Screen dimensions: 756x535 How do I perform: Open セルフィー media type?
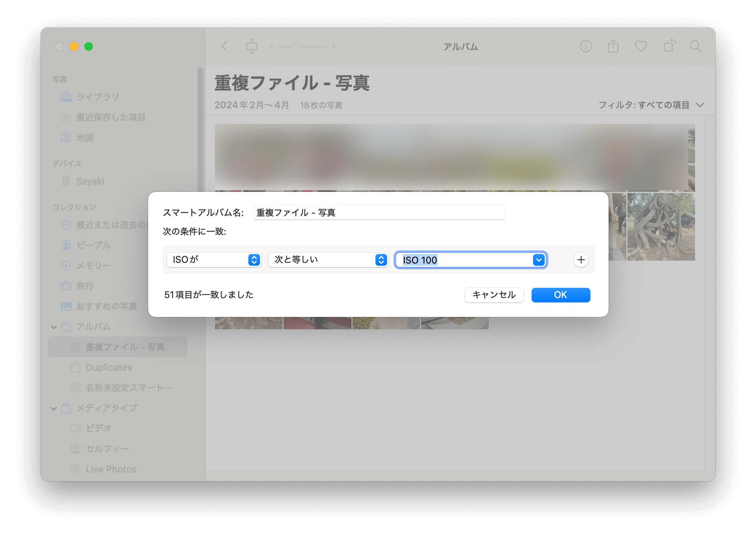(118, 449)
